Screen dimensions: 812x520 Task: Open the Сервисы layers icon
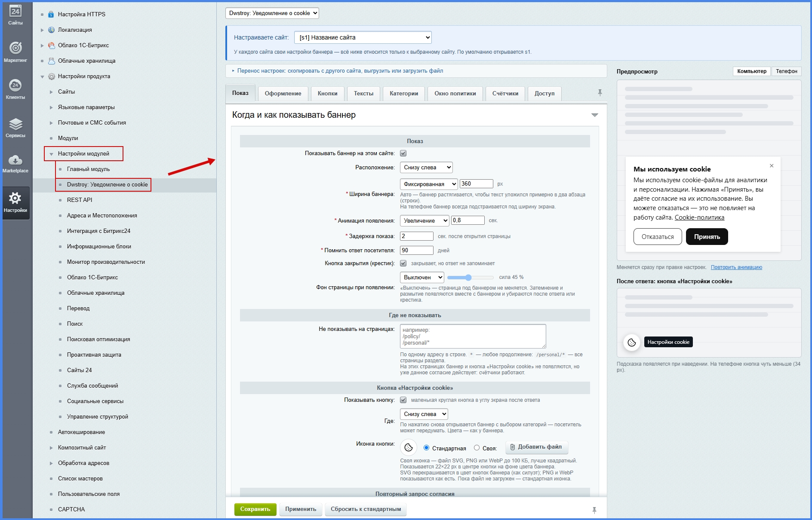[15, 124]
